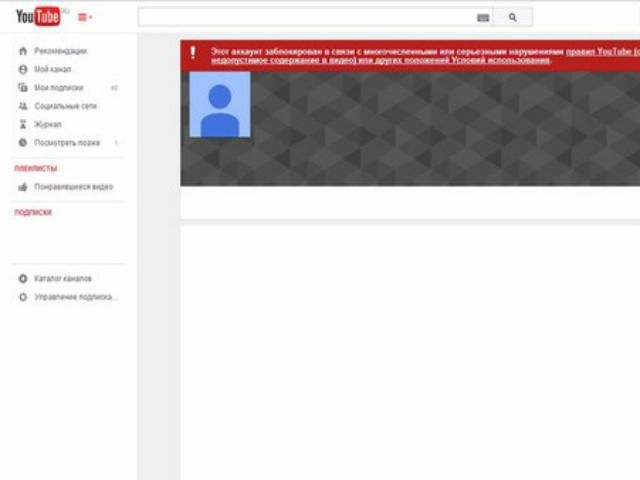Screen dimensions: 640x480
Task: Click the magnifier search button
Action: [513, 17]
